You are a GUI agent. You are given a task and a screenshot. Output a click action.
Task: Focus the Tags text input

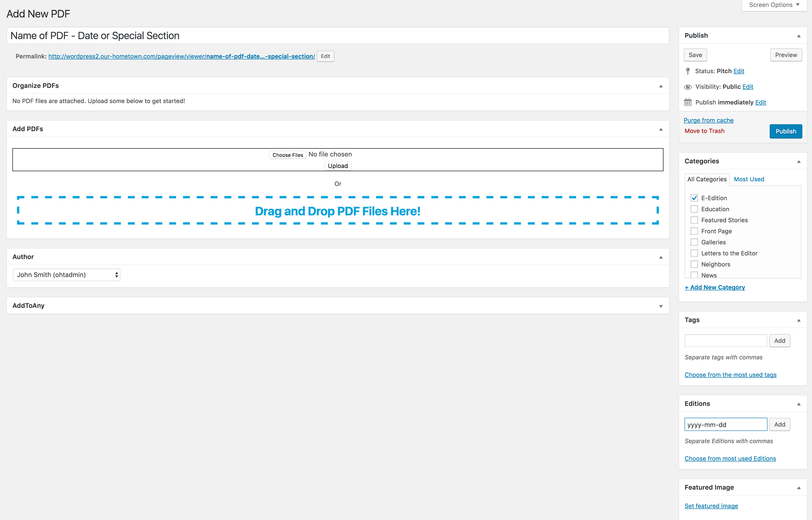tap(726, 341)
